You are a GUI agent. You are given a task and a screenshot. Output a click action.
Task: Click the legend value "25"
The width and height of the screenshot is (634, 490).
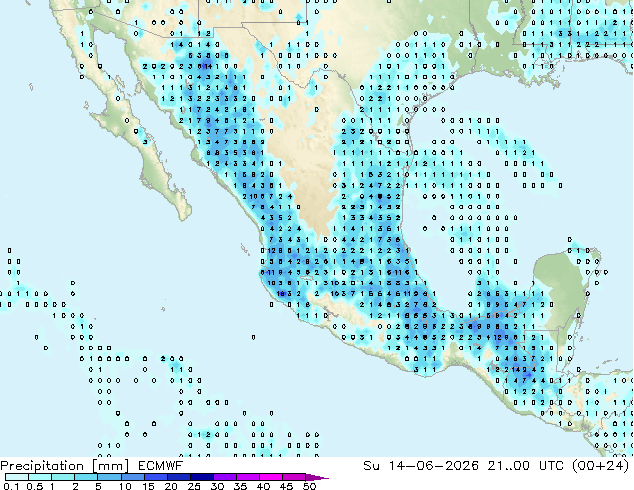click(194, 486)
